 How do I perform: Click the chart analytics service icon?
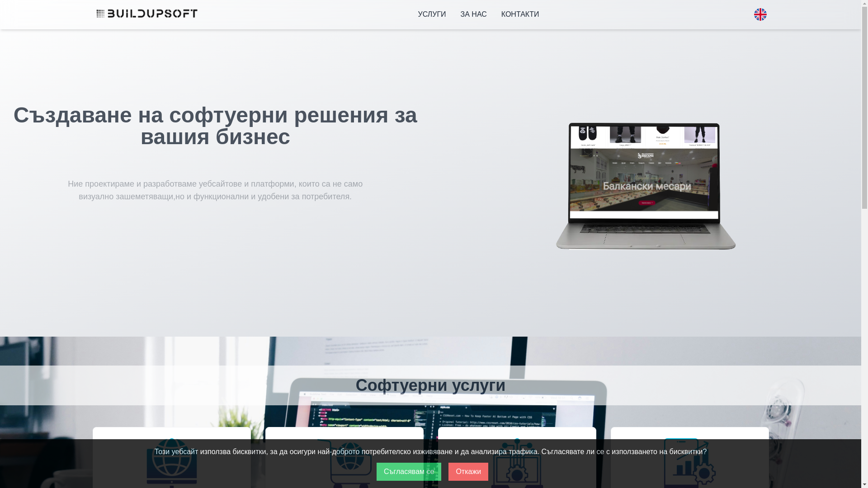(x=690, y=463)
